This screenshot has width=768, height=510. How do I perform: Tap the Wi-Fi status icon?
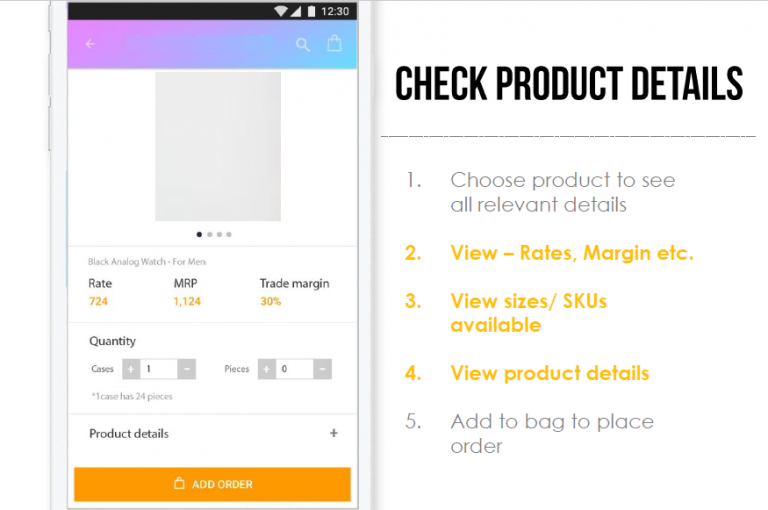click(281, 11)
